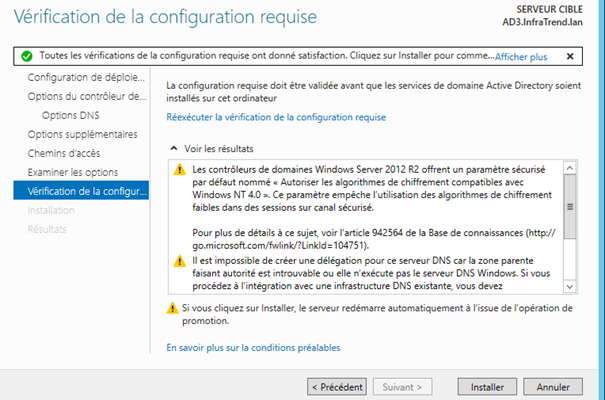
Task: Click the green success checkmark icon
Action: (x=26, y=57)
